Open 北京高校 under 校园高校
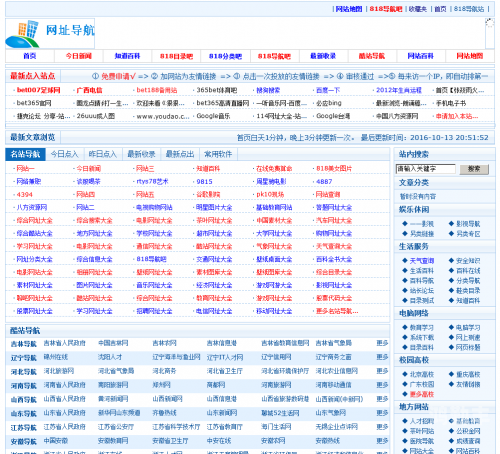Viewport: 500px width, 454px height. (x=422, y=374)
